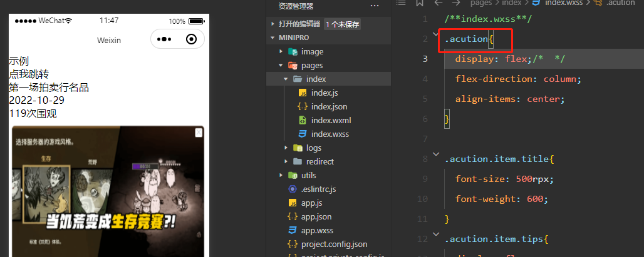Open index.wxml in the file tree

331,121
